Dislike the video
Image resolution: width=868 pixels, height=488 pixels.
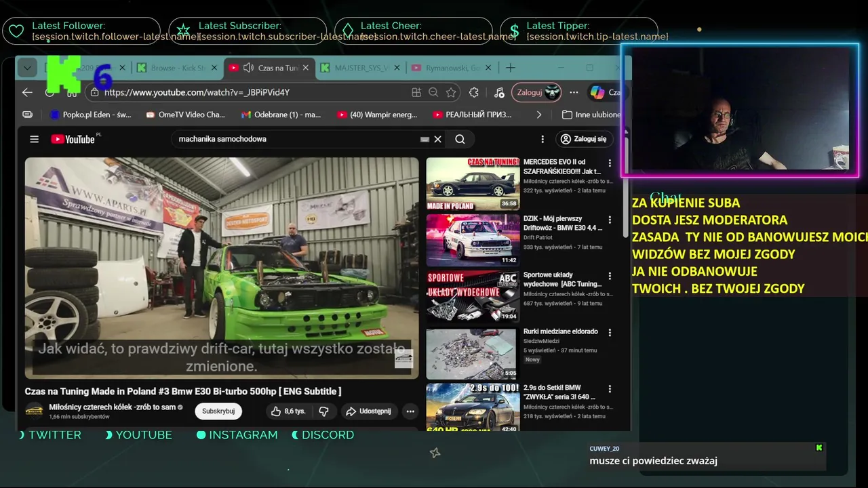[x=323, y=411]
